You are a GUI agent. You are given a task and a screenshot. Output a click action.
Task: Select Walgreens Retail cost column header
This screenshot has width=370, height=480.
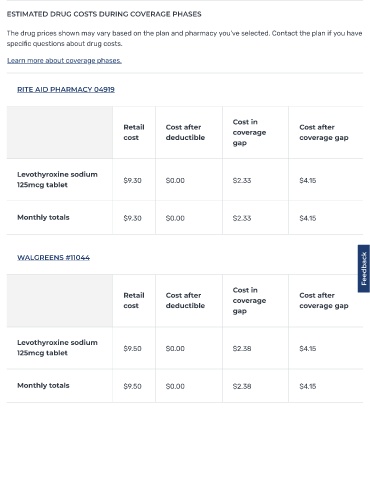click(x=134, y=300)
